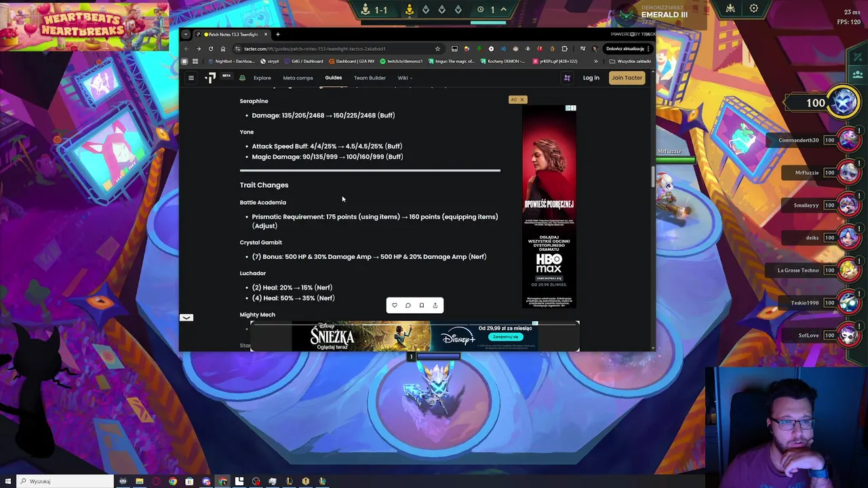Share the guide using the share icon
This screenshot has height=488, width=868.
[x=435, y=306]
